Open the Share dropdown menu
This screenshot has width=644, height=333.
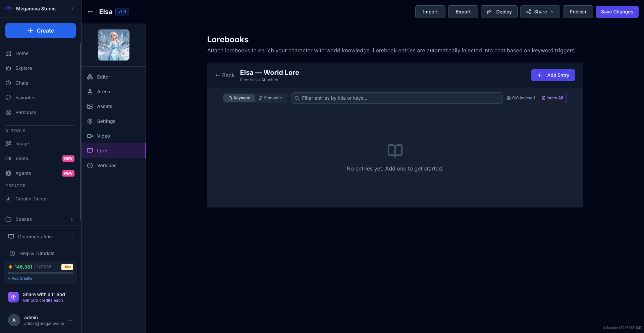[x=540, y=12]
